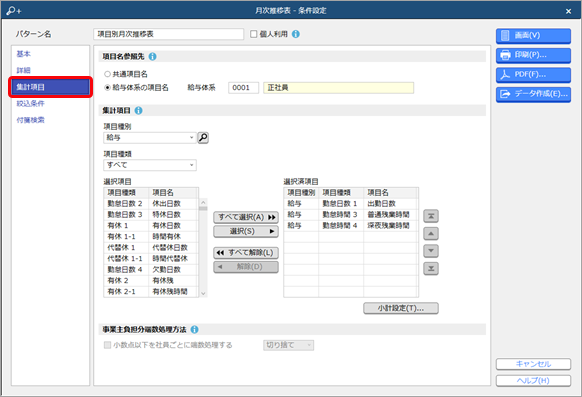Click the 正社員 name field

coord(339,88)
